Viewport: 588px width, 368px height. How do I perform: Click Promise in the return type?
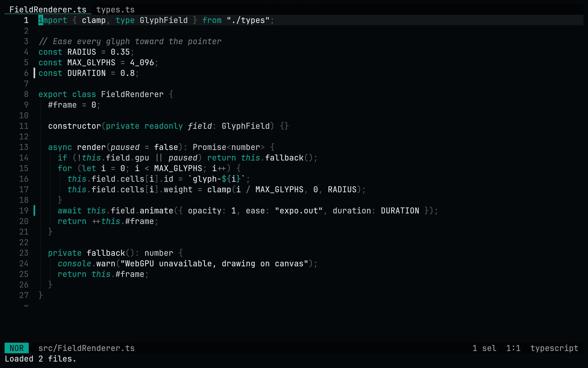click(209, 147)
